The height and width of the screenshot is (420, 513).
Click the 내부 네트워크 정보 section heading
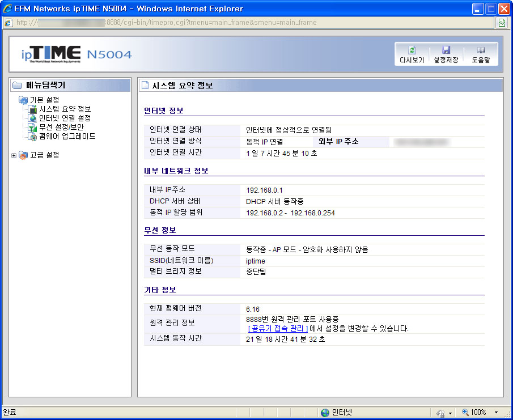[x=176, y=171]
